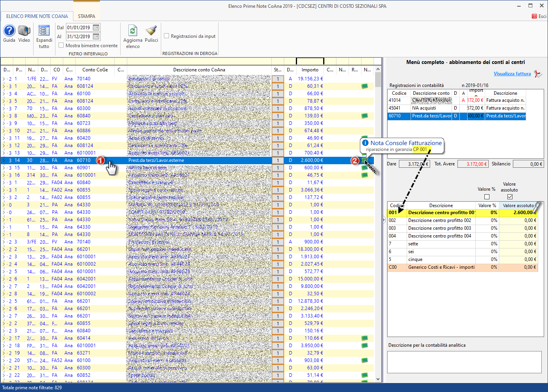Select the 45041 IVA acquisti row
Viewport: 548px width, 392px height.
click(457, 108)
